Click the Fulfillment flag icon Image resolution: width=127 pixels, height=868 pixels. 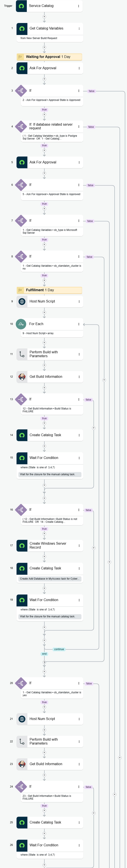coord(20,290)
